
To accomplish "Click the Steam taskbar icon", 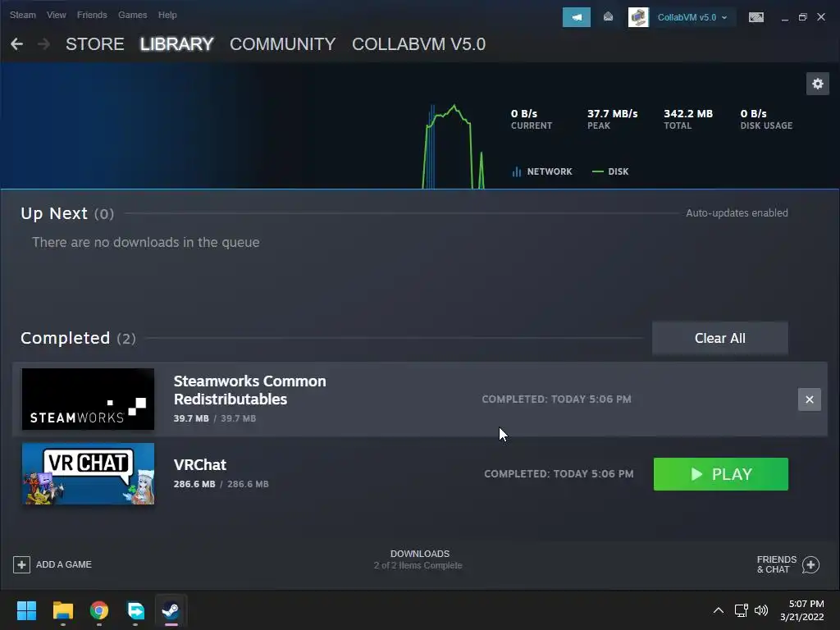I will (x=171, y=610).
